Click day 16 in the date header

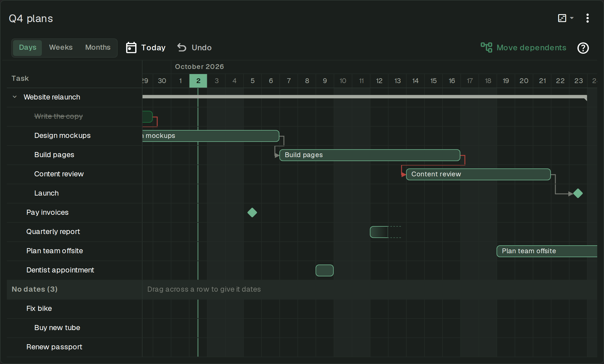point(452,81)
